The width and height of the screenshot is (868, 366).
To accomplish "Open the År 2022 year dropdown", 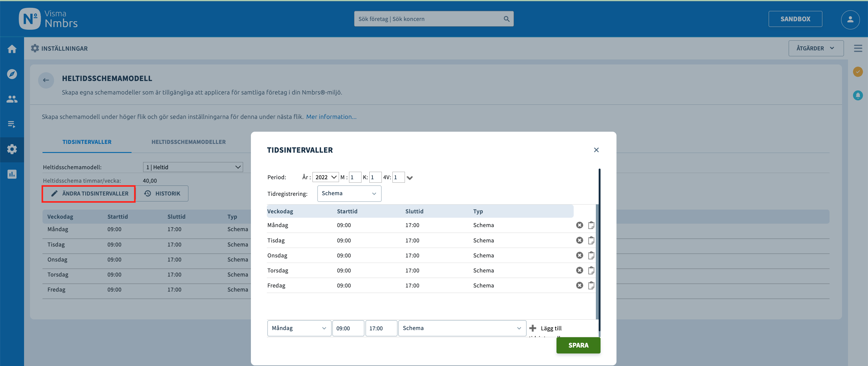I will 326,177.
